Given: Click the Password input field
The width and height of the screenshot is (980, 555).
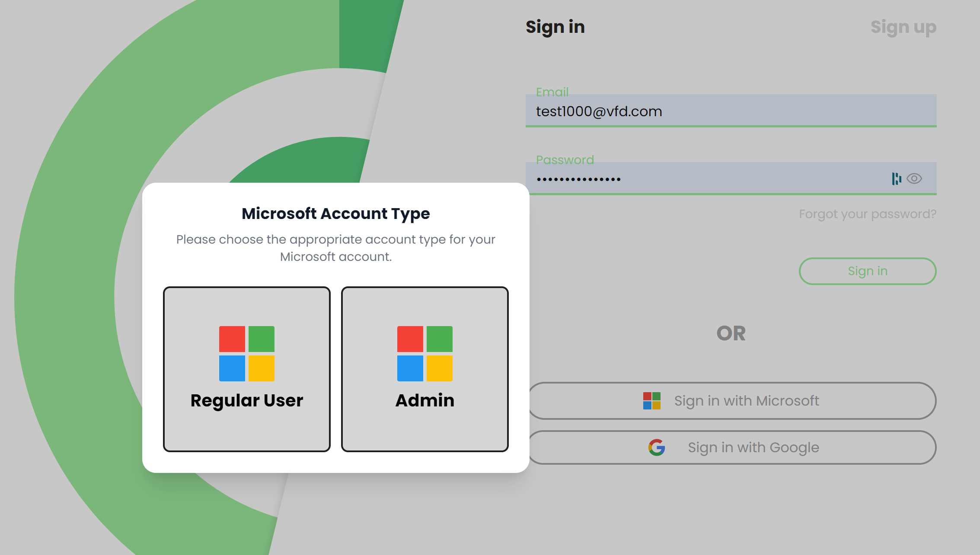Looking at the screenshot, I should (x=731, y=178).
